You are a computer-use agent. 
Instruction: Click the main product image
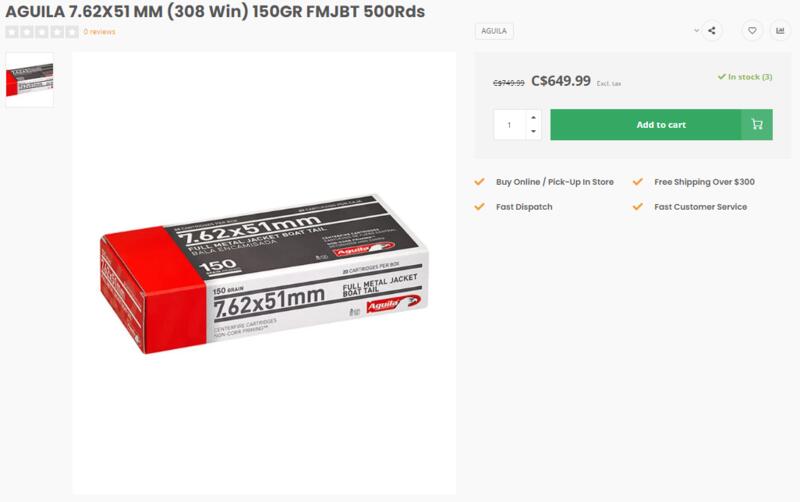click(x=264, y=273)
